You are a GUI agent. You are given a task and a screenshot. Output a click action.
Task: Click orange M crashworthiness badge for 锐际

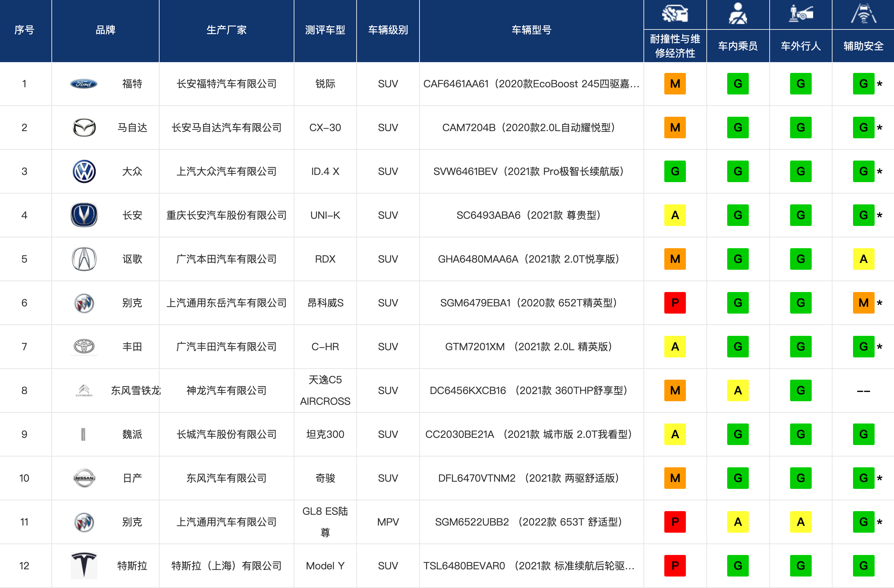pyautogui.click(x=675, y=84)
